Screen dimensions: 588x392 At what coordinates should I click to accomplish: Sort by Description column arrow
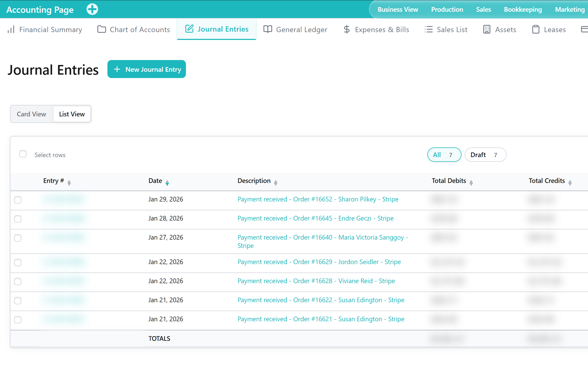pyautogui.click(x=276, y=183)
